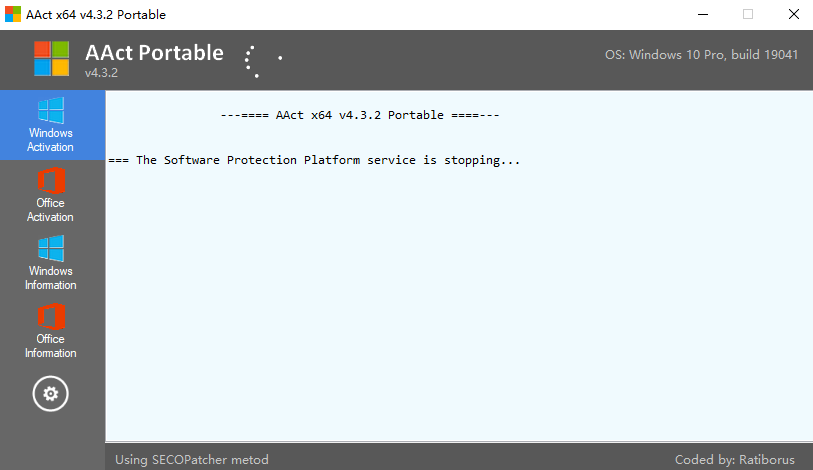Image resolution: width=813 pixels, height=470 pixels.
Task: Click the "AAct Portable" header title
Action: 154,53
